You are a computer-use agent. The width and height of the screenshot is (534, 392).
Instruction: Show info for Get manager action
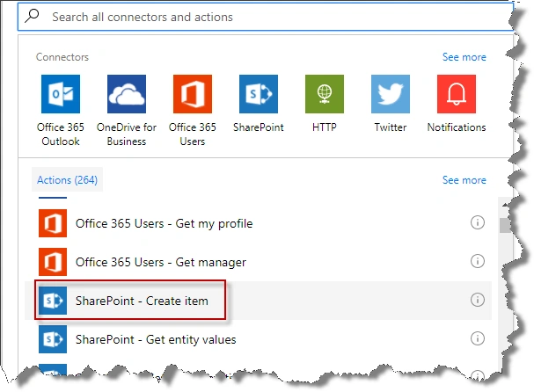[x=478, y=261]
